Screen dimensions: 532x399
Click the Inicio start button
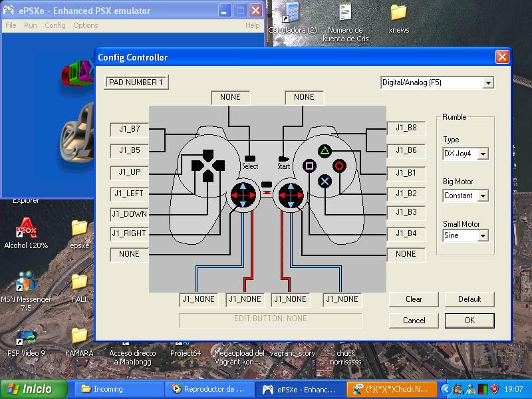34,389
